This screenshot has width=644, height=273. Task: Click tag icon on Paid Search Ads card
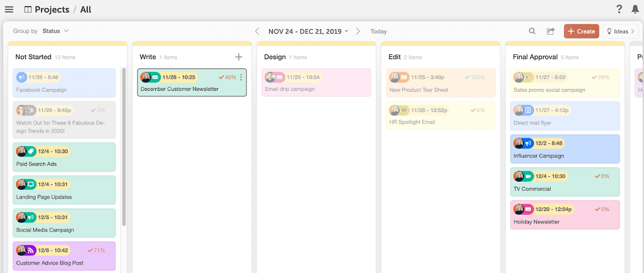(x=31, y=151)
